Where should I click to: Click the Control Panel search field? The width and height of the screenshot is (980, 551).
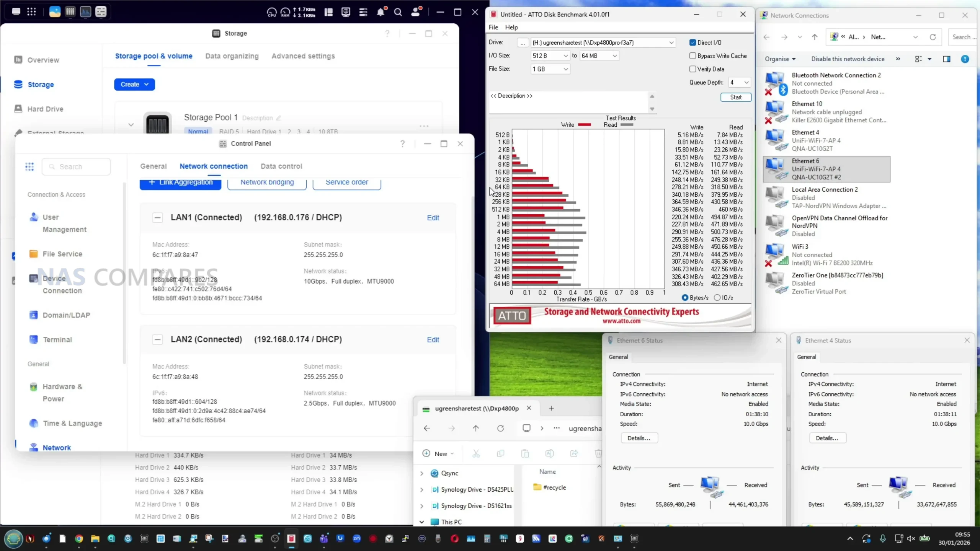tap(76, 166)
